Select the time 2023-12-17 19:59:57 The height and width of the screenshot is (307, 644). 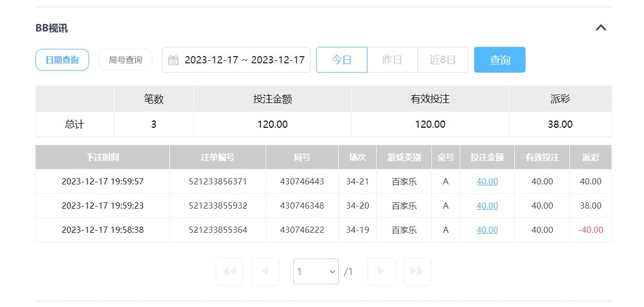(102, 181)
